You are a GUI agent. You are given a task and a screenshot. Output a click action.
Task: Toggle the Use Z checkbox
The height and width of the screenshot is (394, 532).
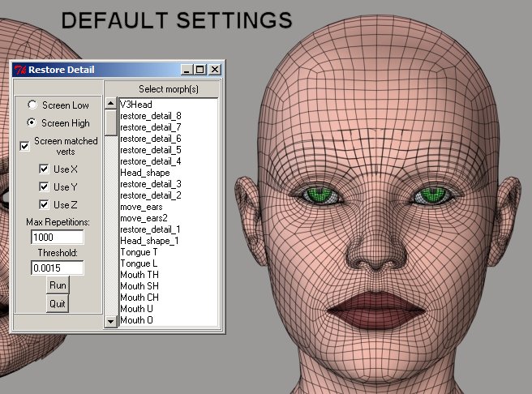[x=44, y=204]
